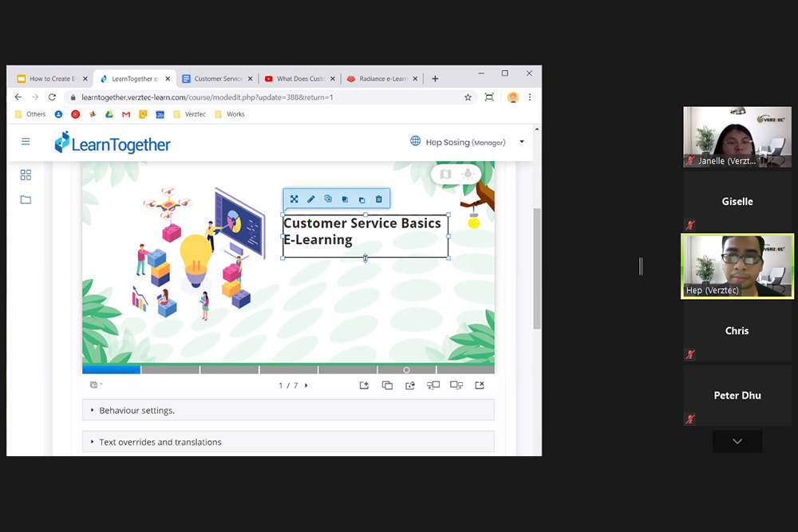Click the LearnTogether logo link
The height and width of the screenshot is (532, 798).
(113, 144)
